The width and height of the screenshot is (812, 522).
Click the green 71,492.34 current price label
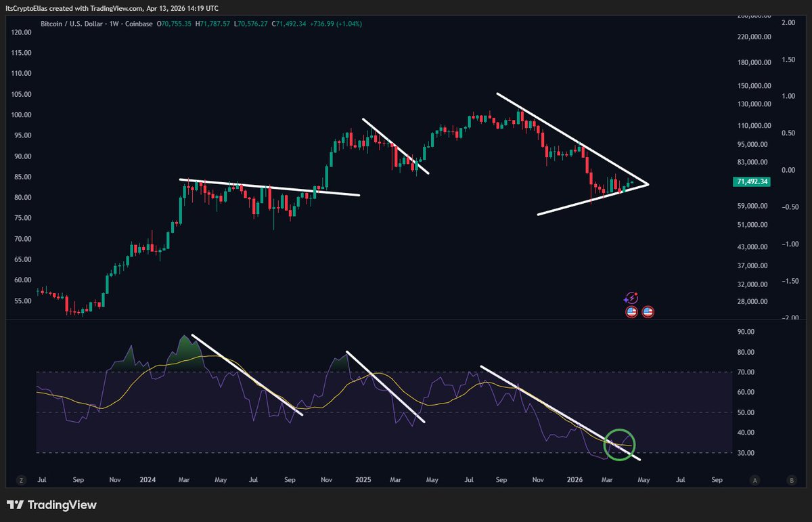pyautogui.click(x=752, y=182)
